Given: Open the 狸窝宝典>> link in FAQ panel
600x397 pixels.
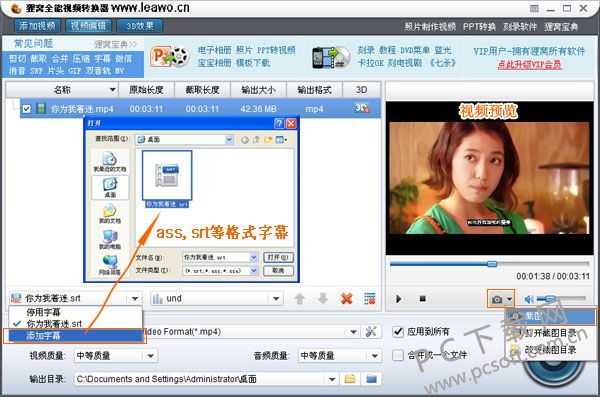Looking at the screenshot, I should (x=115, y=44).
